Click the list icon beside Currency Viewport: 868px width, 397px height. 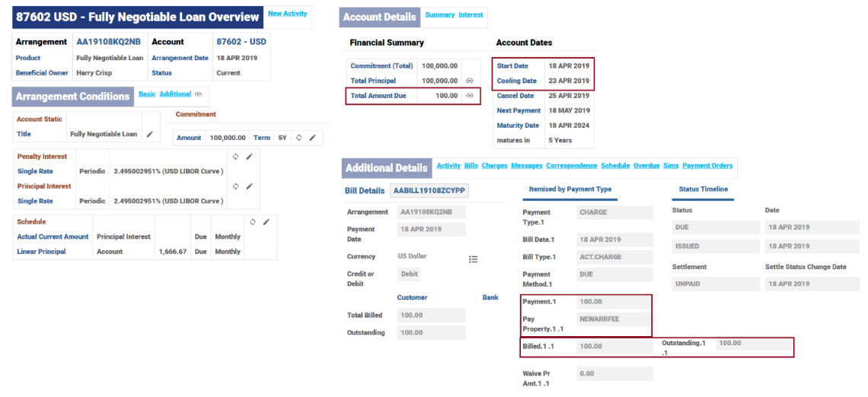pyautogui.click(x=473, y=259)
